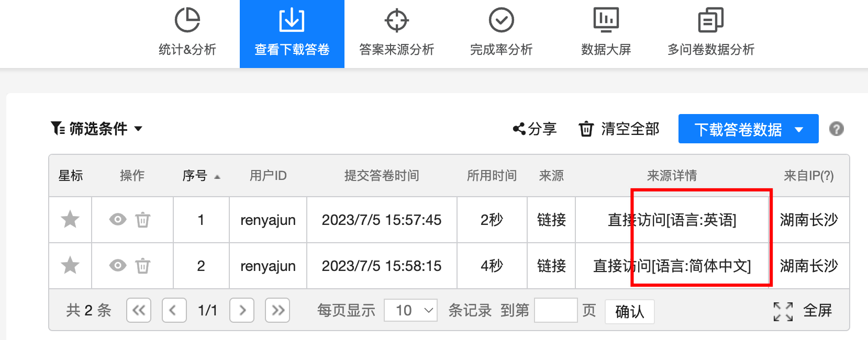View row 2 response with eye icon

pyautogui.click(x=118, y=266)
